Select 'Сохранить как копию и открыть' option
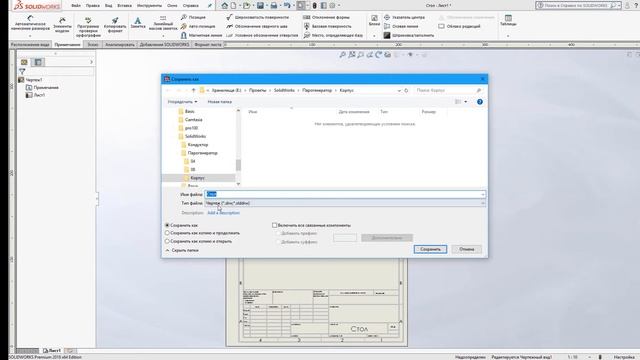Screen dimensions: 640x360 pyautogui.click(x=167, y=241)
